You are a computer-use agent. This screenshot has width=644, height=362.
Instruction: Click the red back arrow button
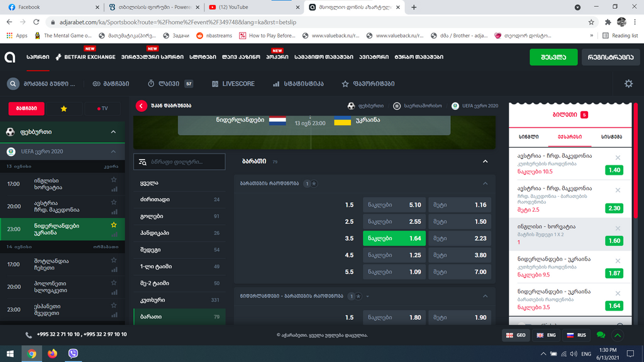click(141, 106)
